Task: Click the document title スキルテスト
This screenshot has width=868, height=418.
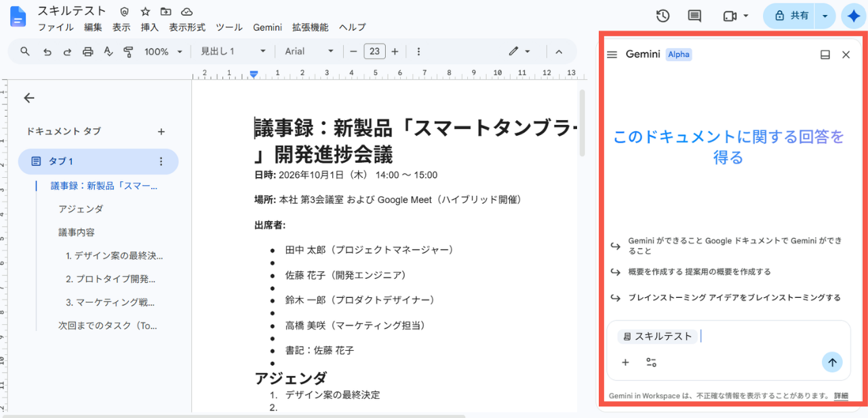Action: coord(72,11)
